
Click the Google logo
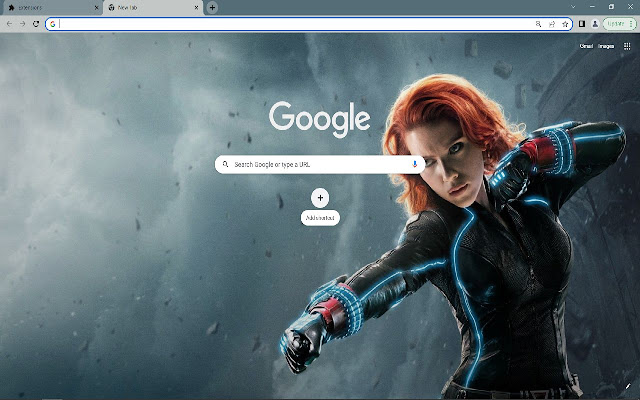[320, 119]
